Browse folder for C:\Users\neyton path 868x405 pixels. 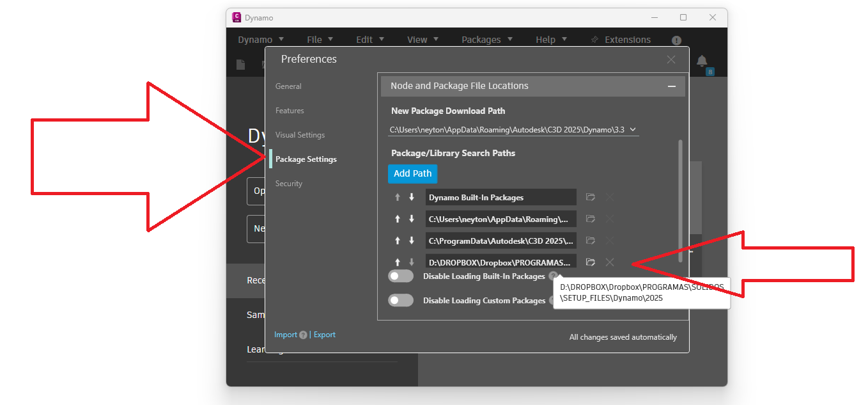point(591,219)
